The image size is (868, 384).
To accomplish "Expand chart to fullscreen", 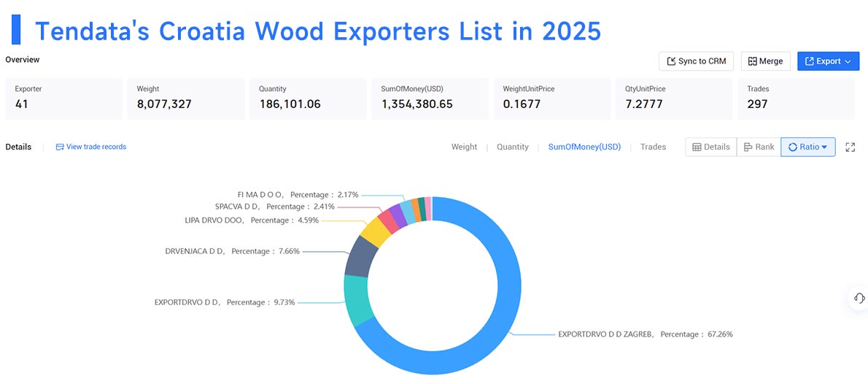I will [x=850, y=147].
